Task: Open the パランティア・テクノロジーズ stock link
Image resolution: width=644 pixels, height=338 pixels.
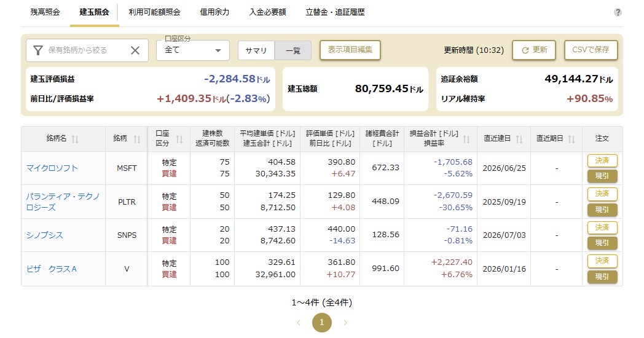Action: tap(63, 202)
